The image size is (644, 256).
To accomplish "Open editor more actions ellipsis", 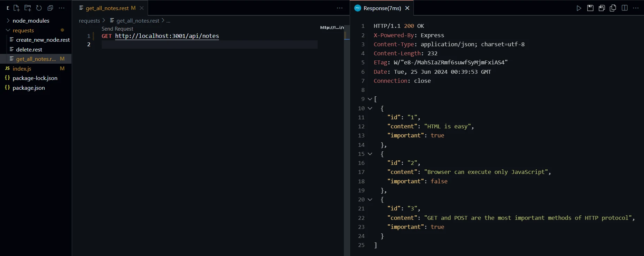I will pos(340,8).
